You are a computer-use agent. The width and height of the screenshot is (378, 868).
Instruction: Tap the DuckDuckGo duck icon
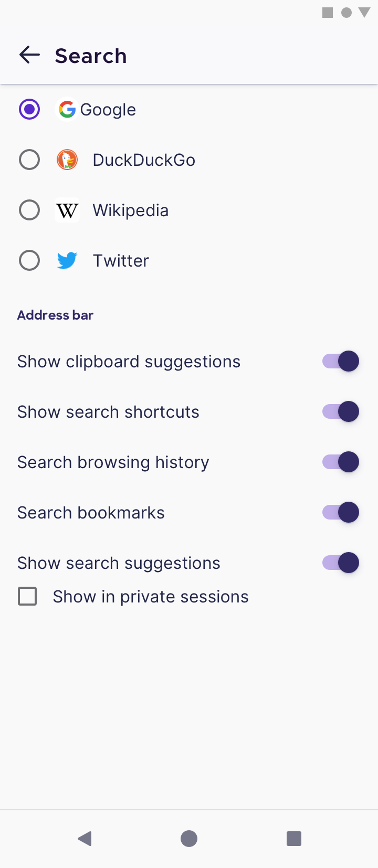[67, 160]
